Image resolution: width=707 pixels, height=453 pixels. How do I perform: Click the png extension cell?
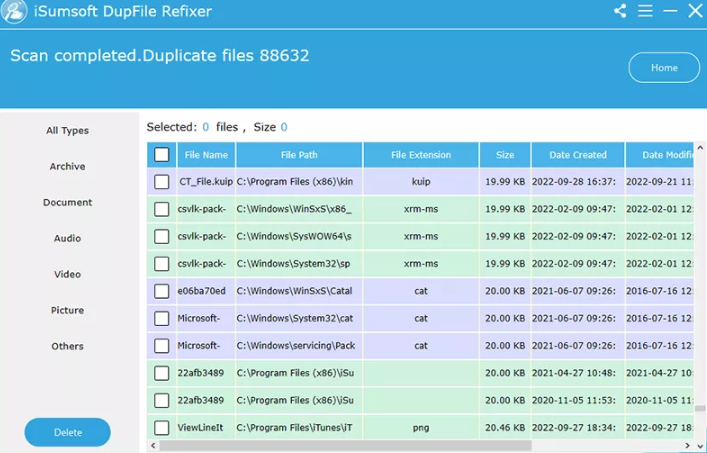(x=421, y=428)
